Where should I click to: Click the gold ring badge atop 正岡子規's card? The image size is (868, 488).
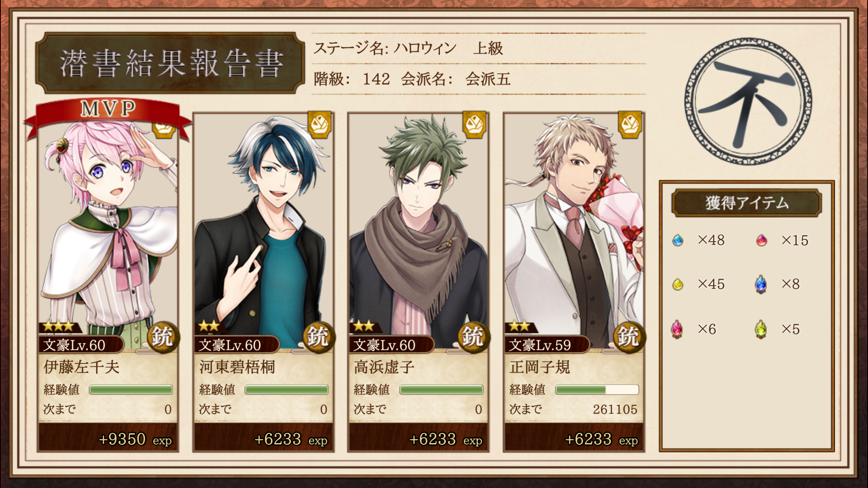tap(629, 125)
